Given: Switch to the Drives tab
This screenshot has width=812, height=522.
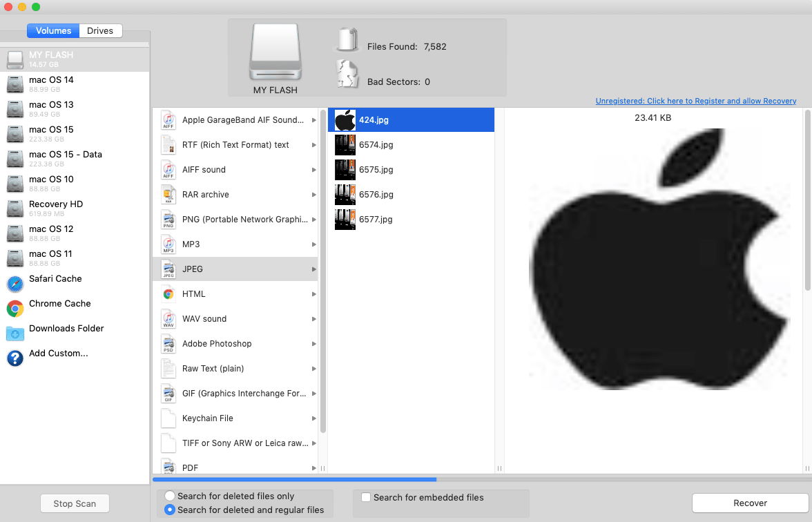Looking at the screenshot, I should point(101,30).
